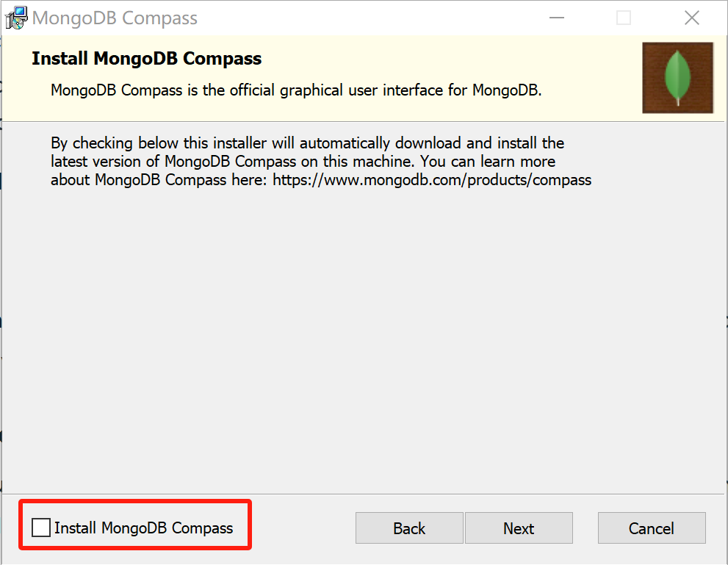Enable the Install MongoDB Compass checkbox
Viewport: 728px width, 565px height.
click(41, 527)
